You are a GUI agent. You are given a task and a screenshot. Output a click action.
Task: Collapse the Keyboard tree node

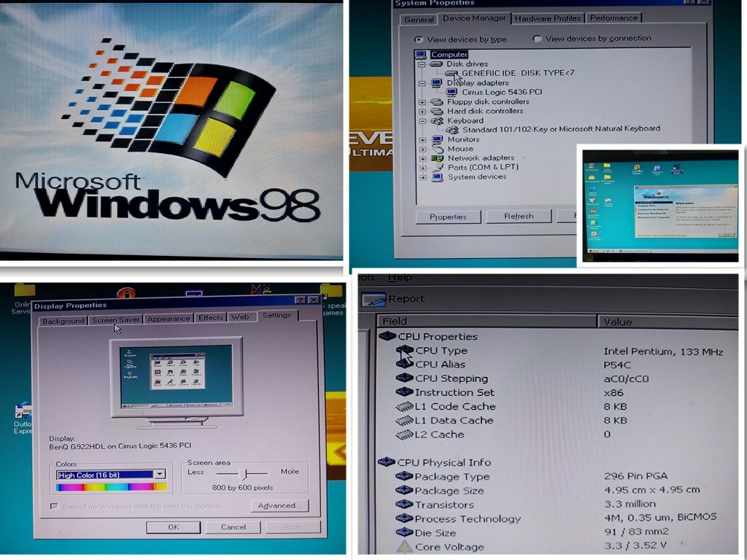point(422,121)
